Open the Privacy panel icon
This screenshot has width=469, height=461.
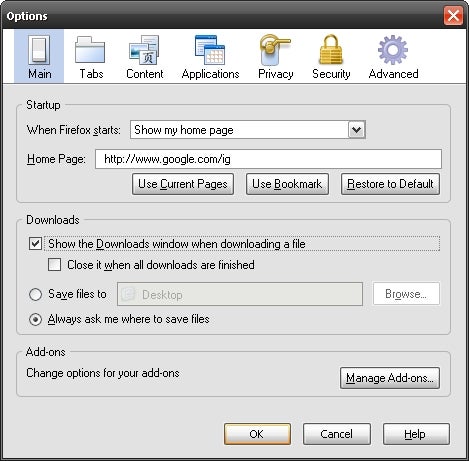point(275,50)
